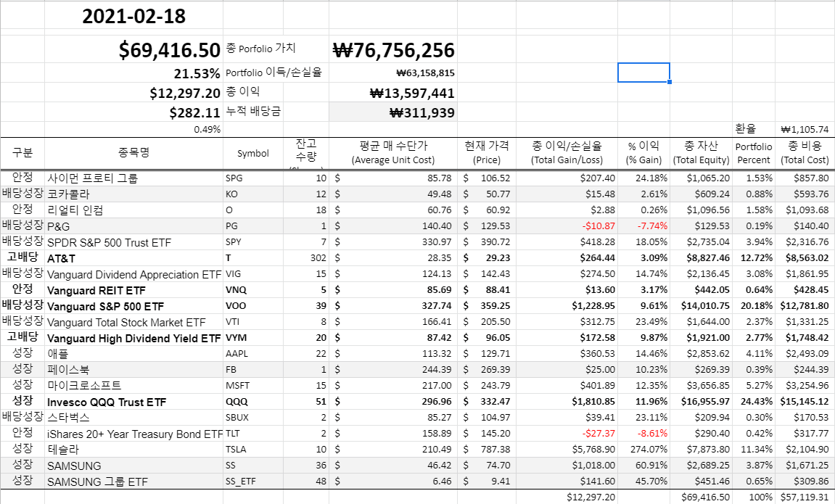Select the 현재 가격 (Price) header

487,153
